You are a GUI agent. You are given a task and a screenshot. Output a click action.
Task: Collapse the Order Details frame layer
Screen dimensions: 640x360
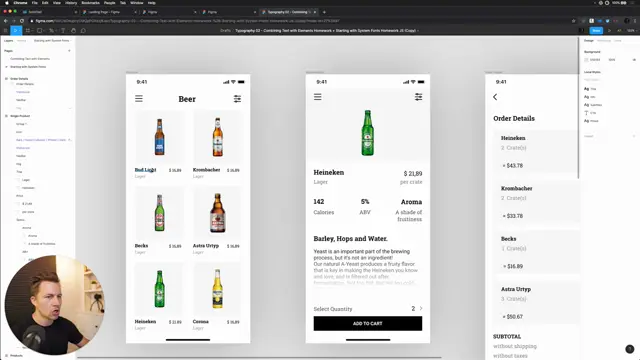[6, 78]
